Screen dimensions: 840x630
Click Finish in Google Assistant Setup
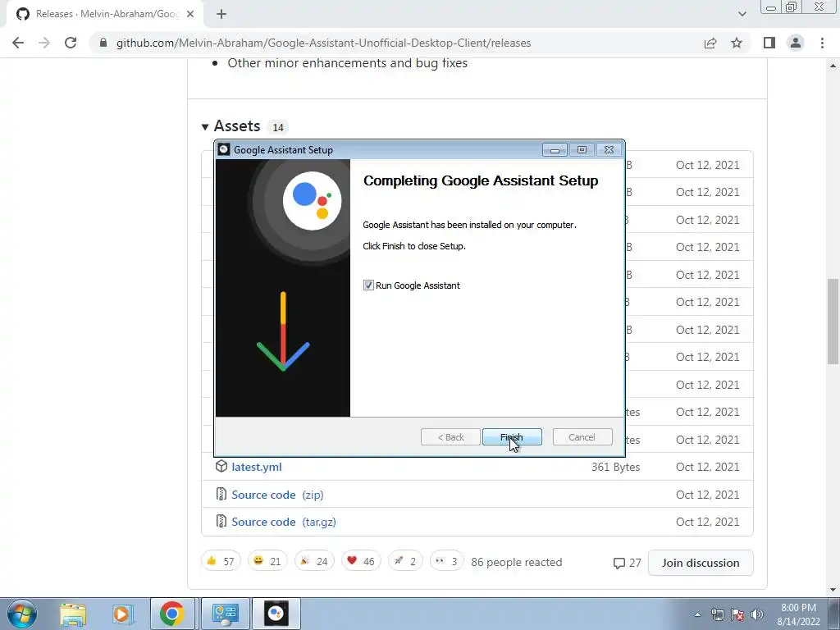tap(512, 437)
